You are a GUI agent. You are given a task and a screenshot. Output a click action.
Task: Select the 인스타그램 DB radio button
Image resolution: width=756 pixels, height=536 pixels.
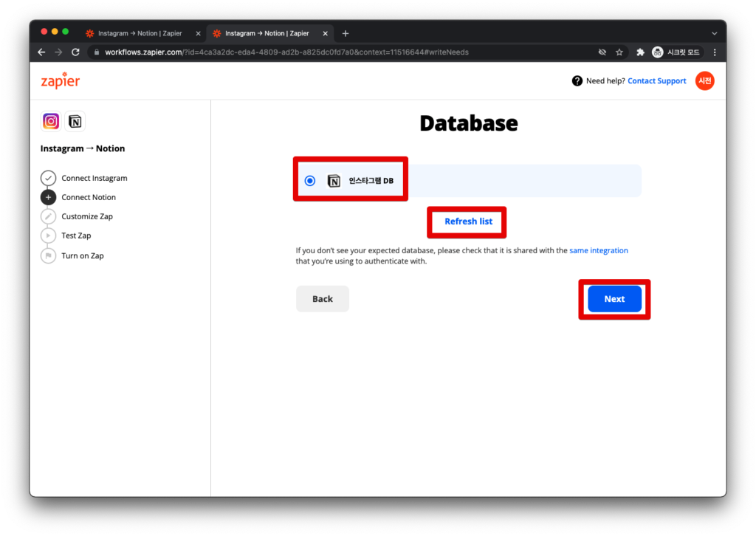click(310, 181)
